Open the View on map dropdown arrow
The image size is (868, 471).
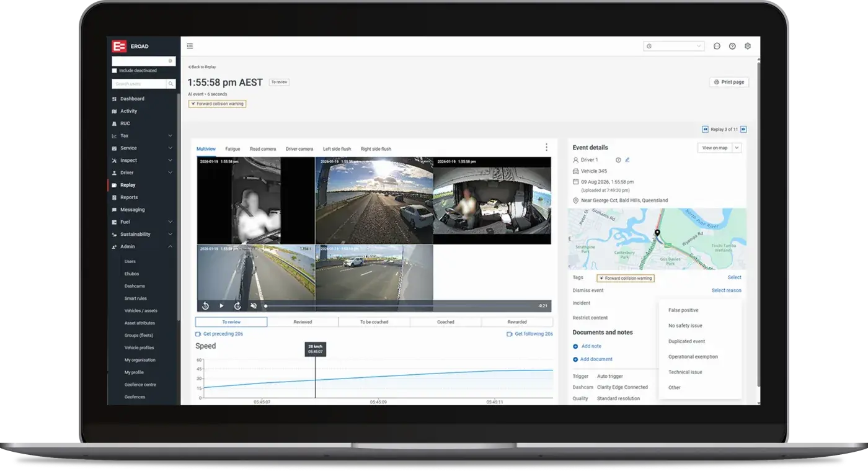point(737,148)
